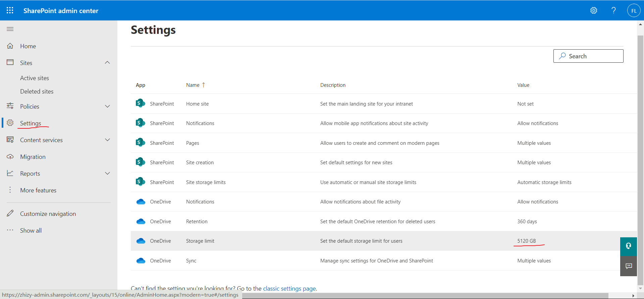Viewport: 644px width, 299px height.
Task: Open More features
Action: 38,190
